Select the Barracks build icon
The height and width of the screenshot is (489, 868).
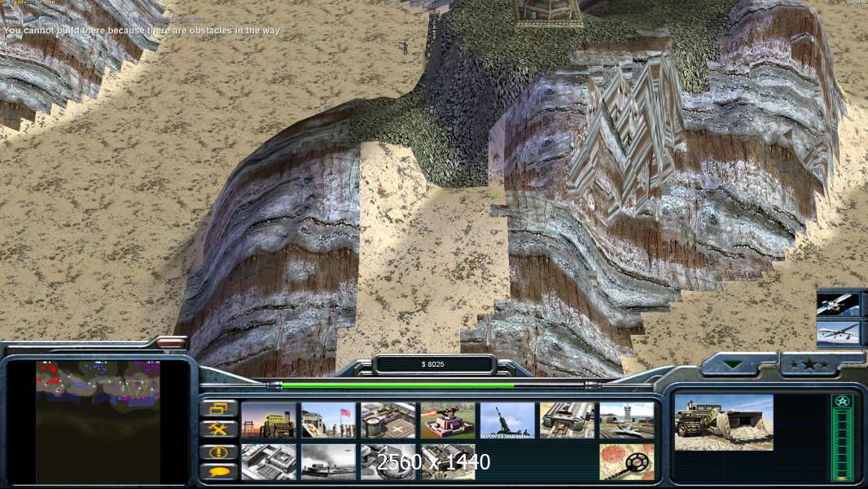(x=328, y=421)
